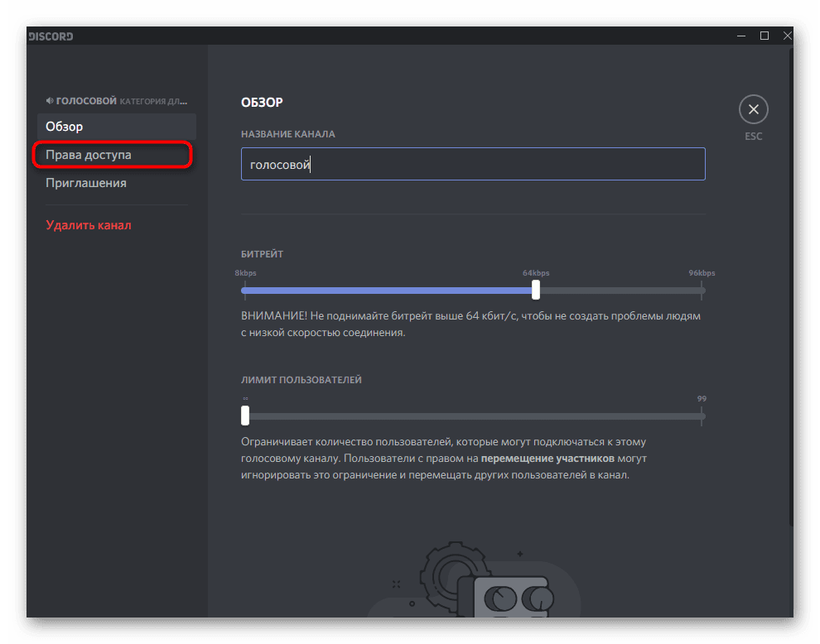
Task: Click the channel name field containing голосовой
Action: click(473, 164)
